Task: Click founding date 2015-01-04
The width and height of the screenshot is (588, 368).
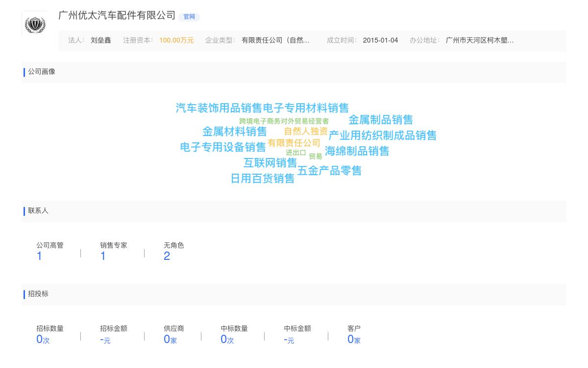Action: [380, 41]
